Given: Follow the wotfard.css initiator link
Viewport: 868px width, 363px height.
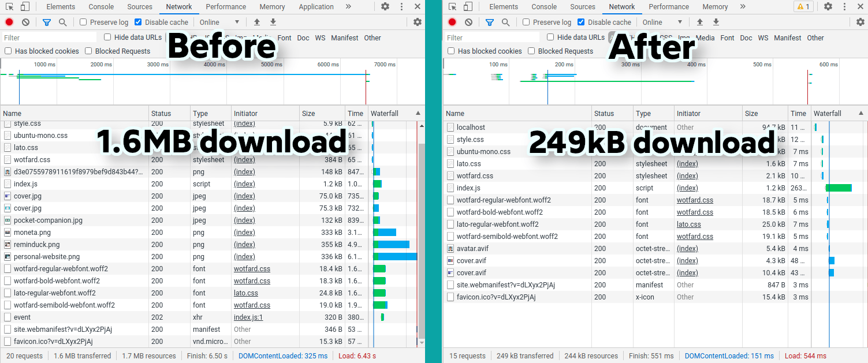Looking at the screenshot, I should [252, 268].
